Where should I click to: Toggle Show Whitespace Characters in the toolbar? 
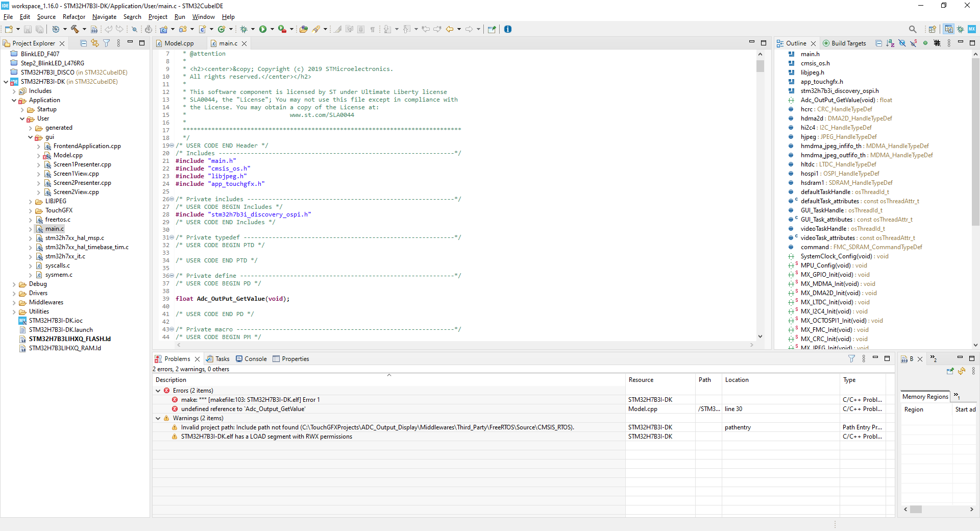[373, 29]
